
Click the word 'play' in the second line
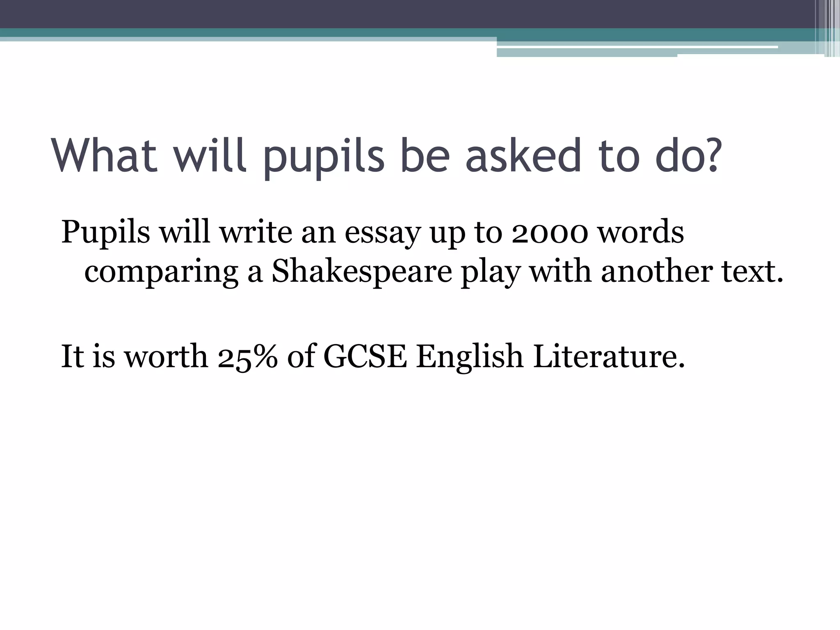tap(491, 272)
